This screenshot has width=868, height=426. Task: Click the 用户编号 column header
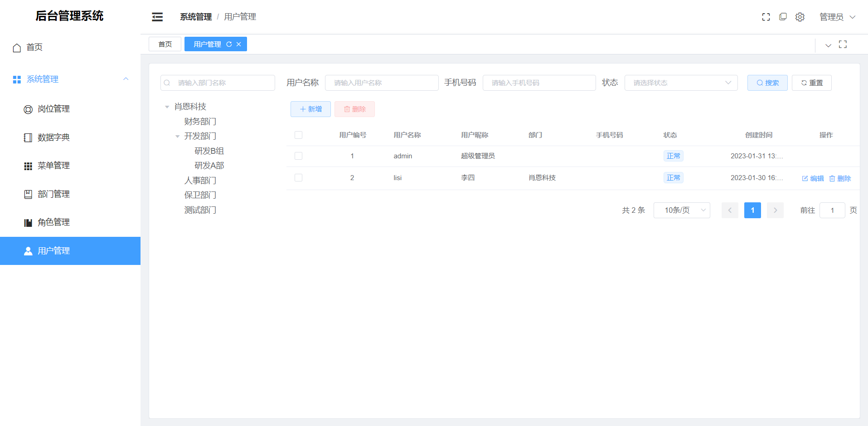pyautogui.click(x=353, y=135)
